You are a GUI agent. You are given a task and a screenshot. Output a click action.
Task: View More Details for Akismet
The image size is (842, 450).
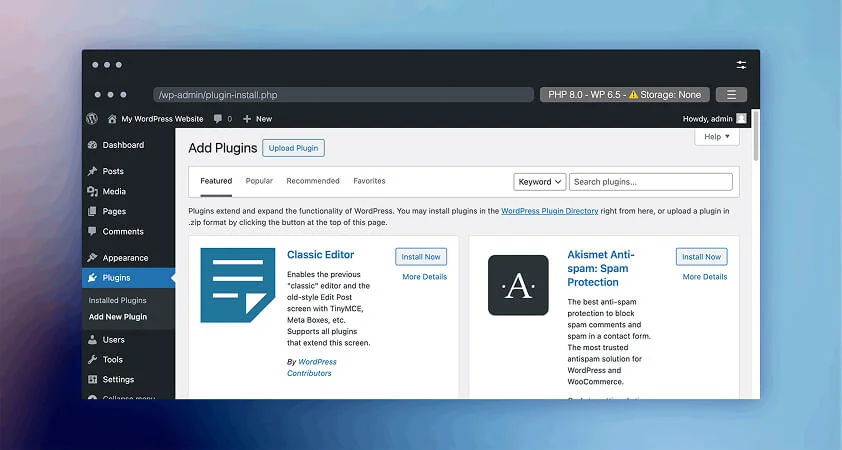(x=705, y=277)
